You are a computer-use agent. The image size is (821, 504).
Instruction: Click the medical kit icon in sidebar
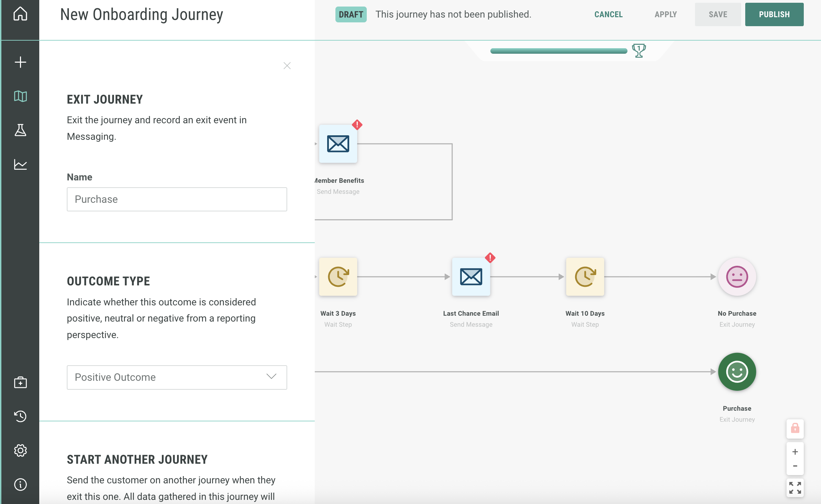pyautogui.click(x=20, y=382)
